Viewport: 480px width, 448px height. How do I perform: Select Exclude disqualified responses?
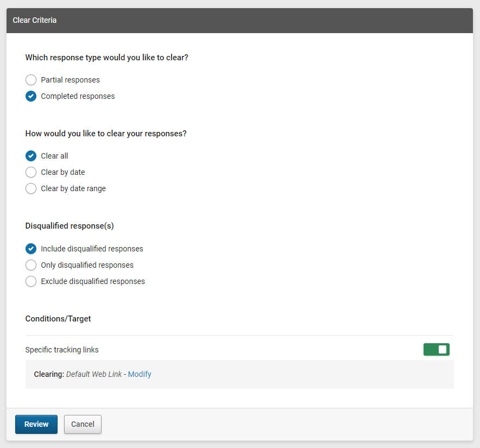[31, 281]
